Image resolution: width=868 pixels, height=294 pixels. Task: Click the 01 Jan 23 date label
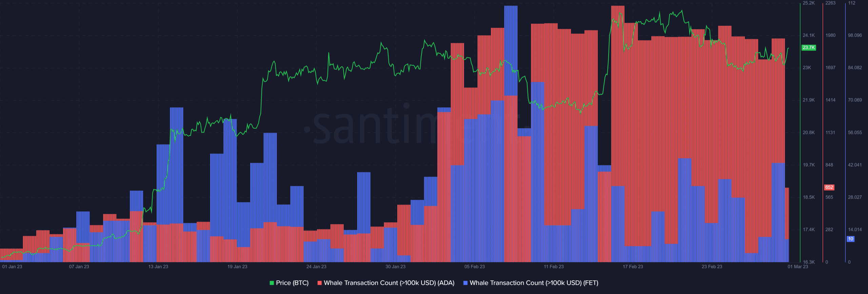pos(12,267)
